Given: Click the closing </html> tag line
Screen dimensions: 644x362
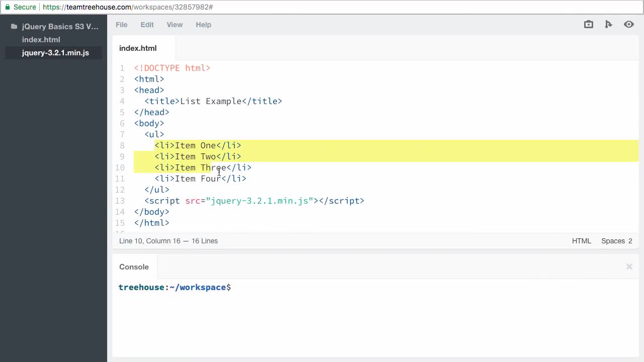Looking at the screenshot, I should coord(151,223).
